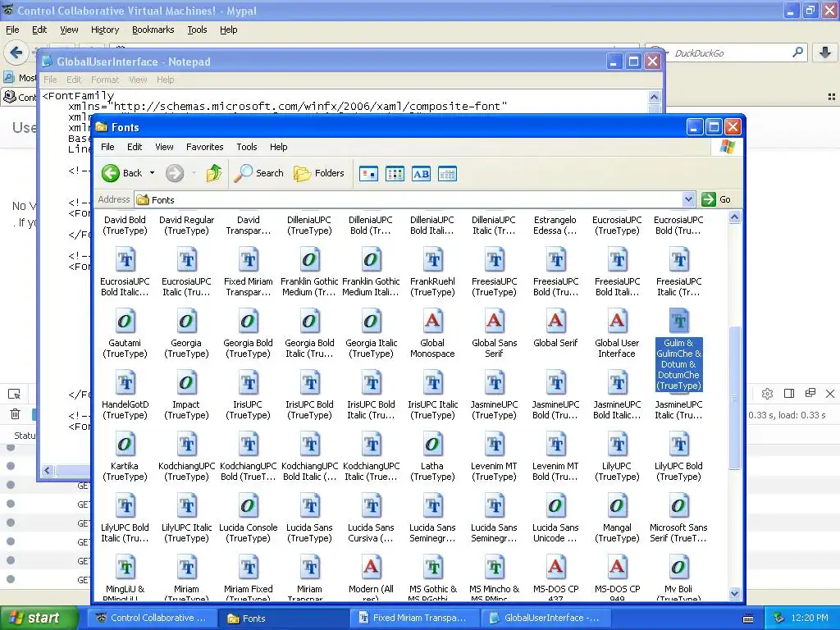The height and width of the screenshot is (630, 840).
Task: Select the Fixed Miriam Transparent font icon
Action: pos(248,258)
